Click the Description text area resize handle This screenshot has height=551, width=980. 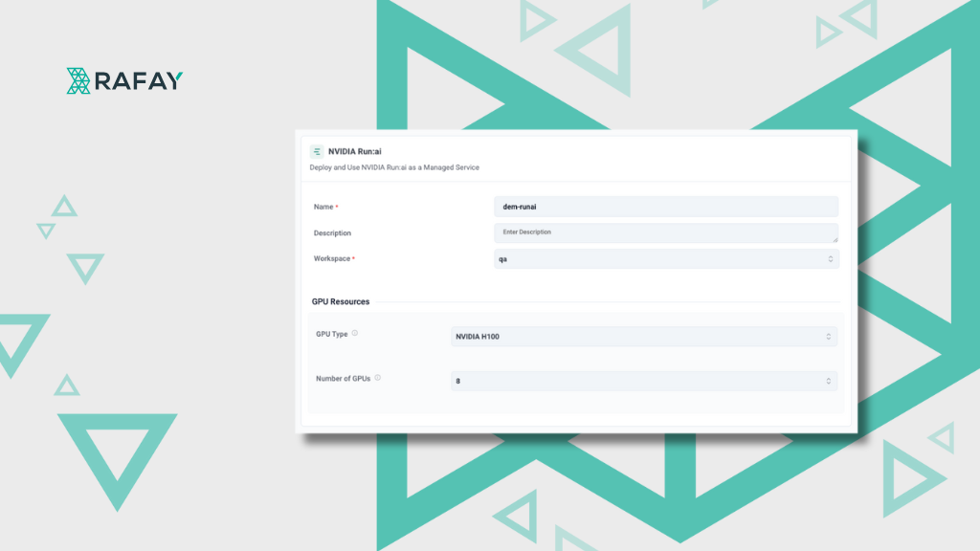[835, 239]
